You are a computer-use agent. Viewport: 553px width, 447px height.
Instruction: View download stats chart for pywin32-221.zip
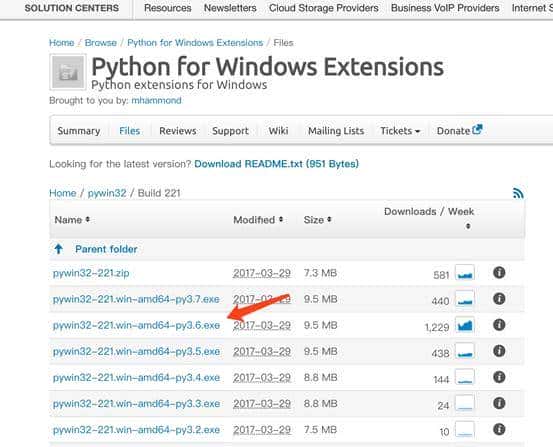coord(465,273)
